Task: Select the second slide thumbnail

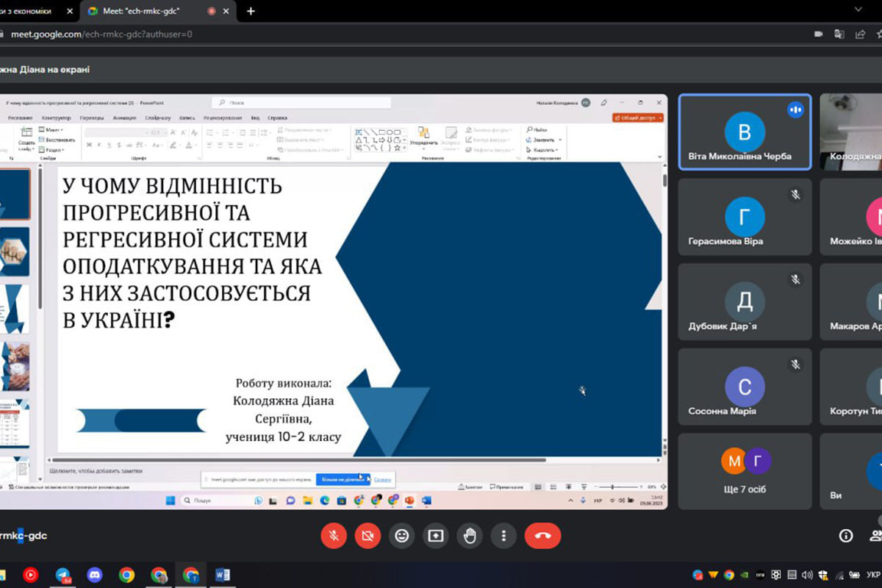Action: click(15, 251)
